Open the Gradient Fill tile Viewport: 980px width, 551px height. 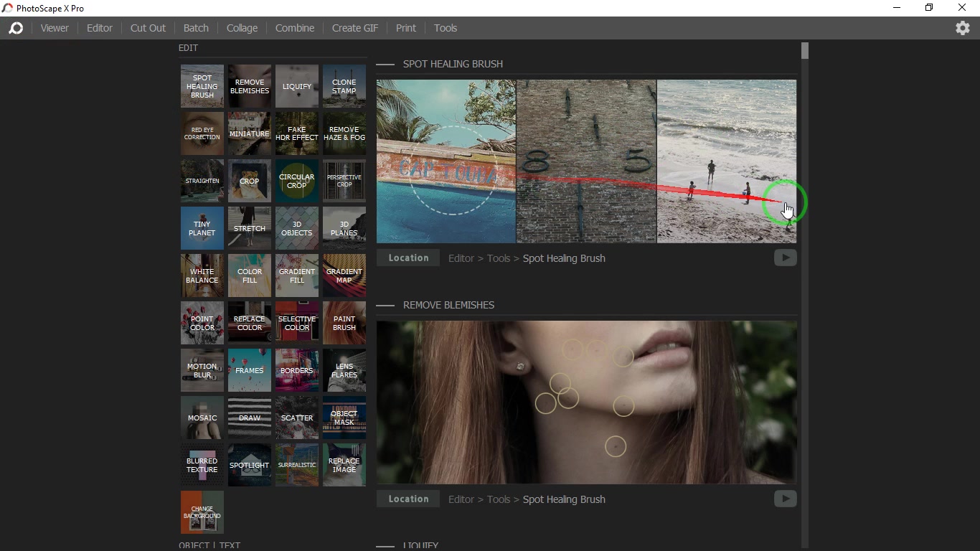[297, 275]
